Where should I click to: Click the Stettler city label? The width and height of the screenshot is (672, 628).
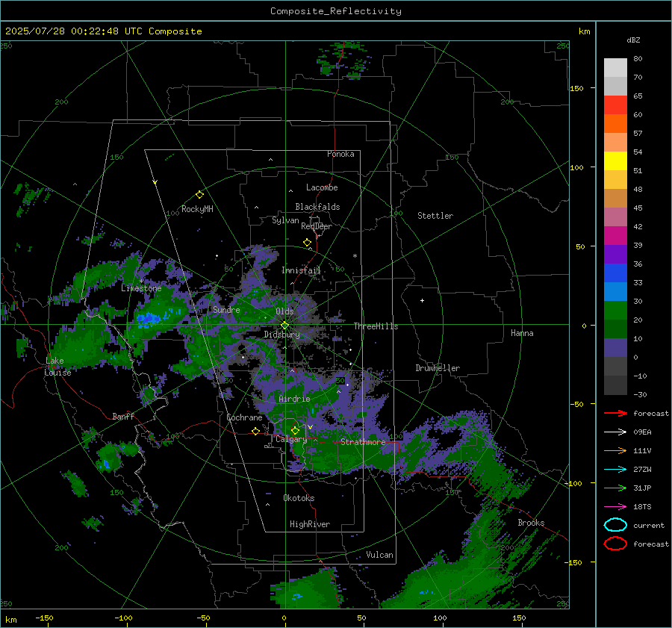click(435, 216)
